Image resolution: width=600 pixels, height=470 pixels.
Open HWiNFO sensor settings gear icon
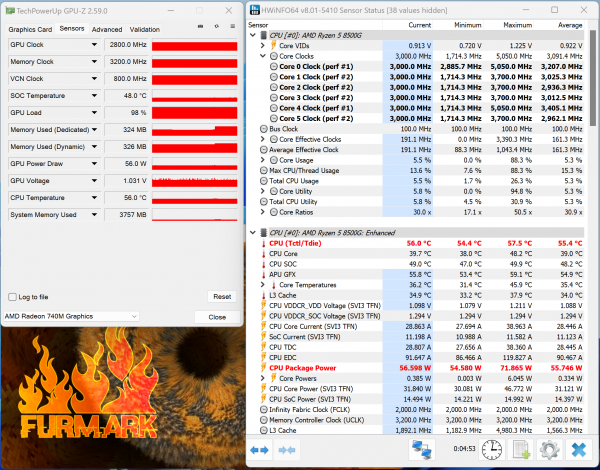coord(548,450)
